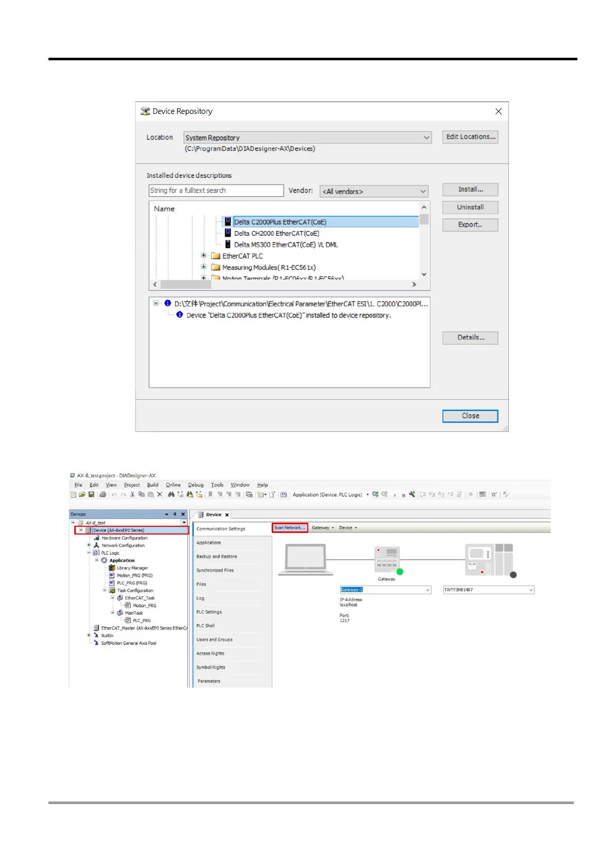Click the Hardware Configuration tree icon
Viewport: 614px width, 868px height.
(x=96, y=538)
